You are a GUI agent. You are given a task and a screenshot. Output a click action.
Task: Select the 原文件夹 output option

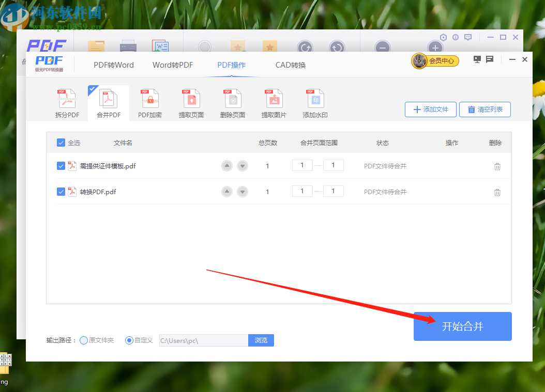83,340
